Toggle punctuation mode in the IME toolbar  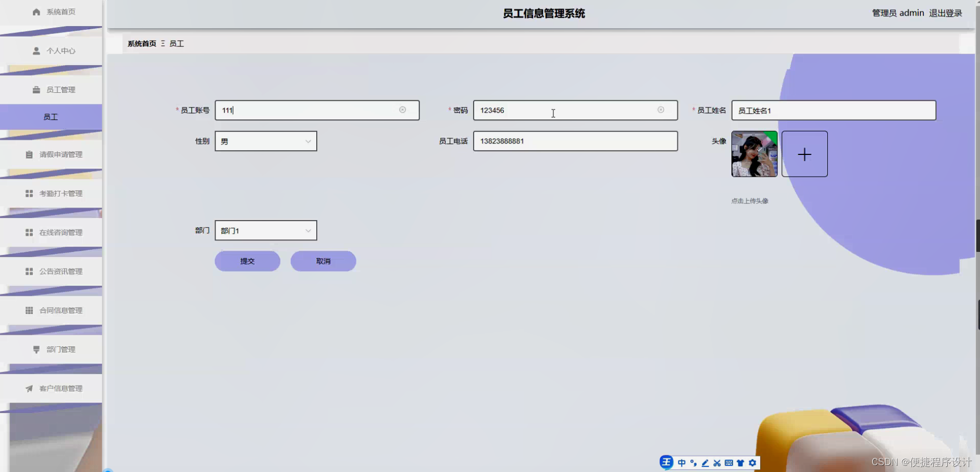click(x=693, y=463)
